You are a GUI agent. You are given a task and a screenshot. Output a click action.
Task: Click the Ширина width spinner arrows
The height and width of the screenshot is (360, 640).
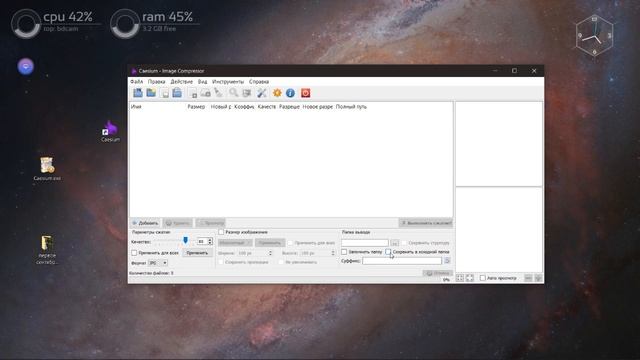270,253
